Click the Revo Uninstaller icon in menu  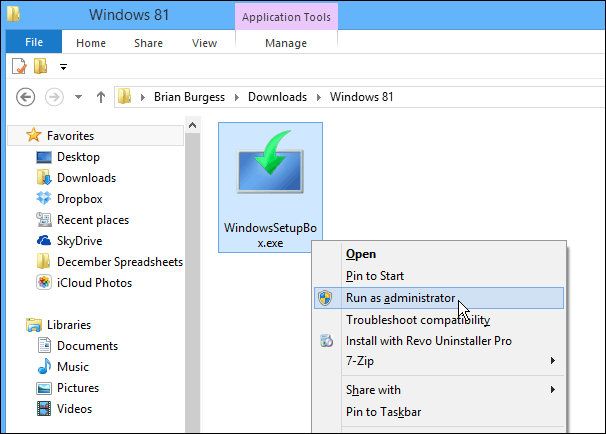(326, 340)
